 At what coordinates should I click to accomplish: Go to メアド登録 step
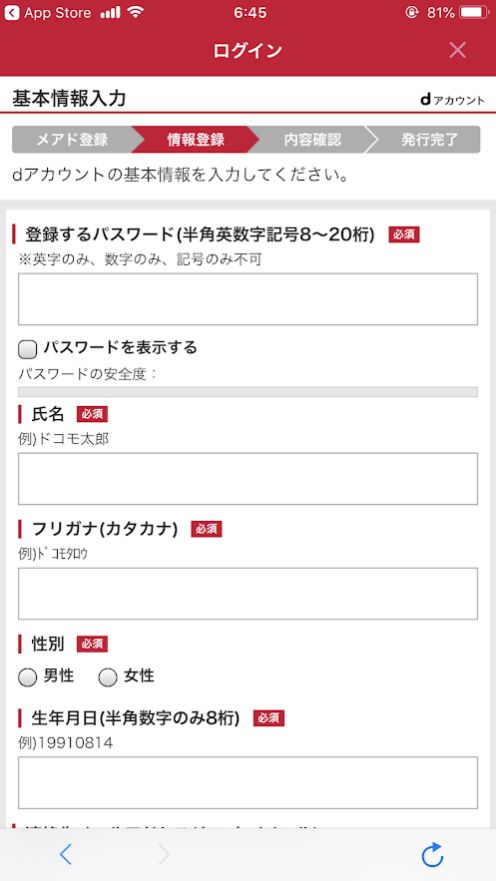[x=72, y=139]
